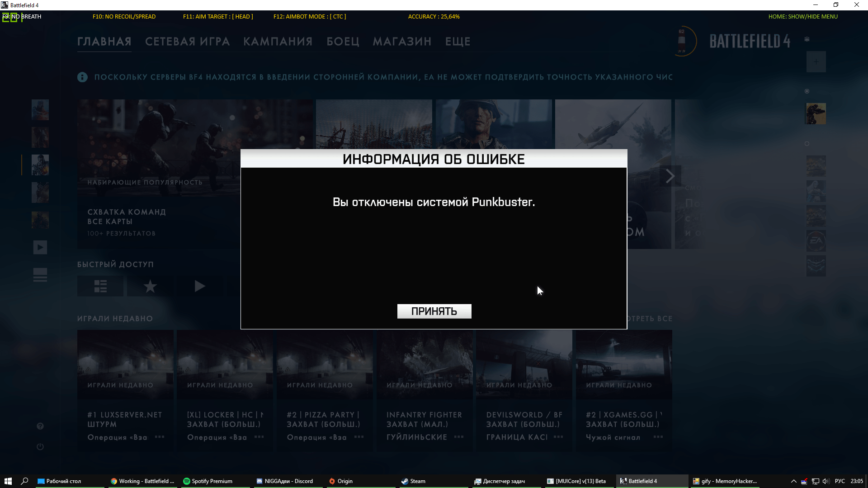Click the taskbar clock 23:05

pyautogui.click(x=857, y=481)
